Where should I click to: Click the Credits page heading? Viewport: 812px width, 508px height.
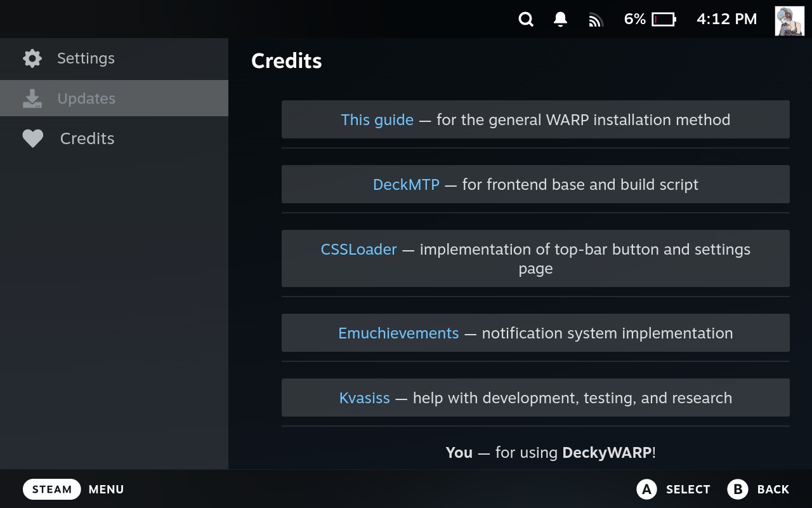(287, 61)
